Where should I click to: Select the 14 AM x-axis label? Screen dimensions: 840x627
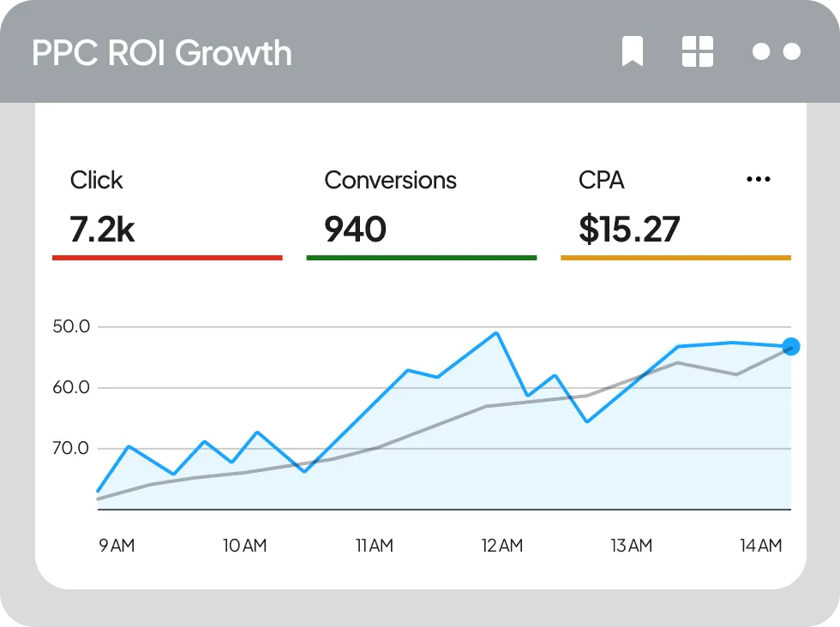pyautogui.click(x=761, y=546)
